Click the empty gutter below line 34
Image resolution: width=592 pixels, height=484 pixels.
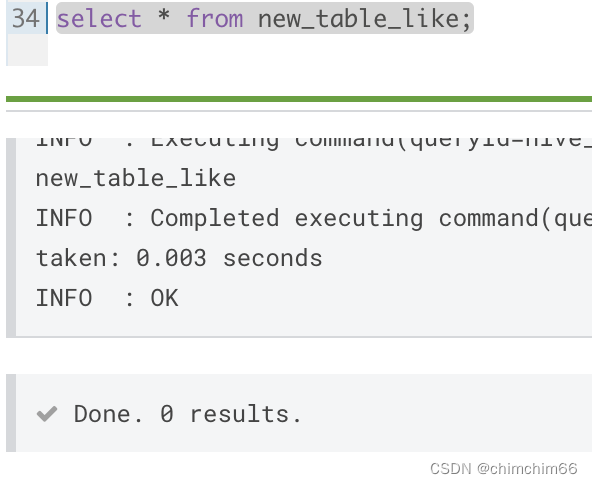28,49
